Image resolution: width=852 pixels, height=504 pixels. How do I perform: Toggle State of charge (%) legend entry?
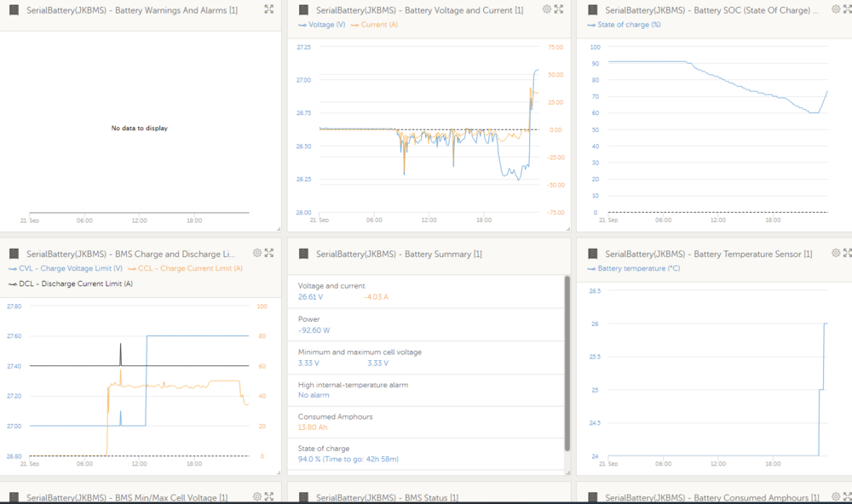pyautogui.click(x=628, y=25)
